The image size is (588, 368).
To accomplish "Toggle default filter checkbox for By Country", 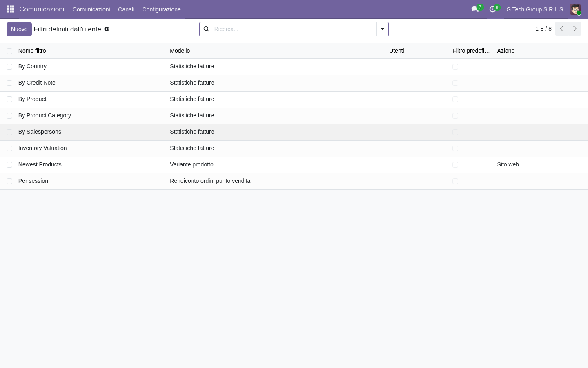I will 455,67.
